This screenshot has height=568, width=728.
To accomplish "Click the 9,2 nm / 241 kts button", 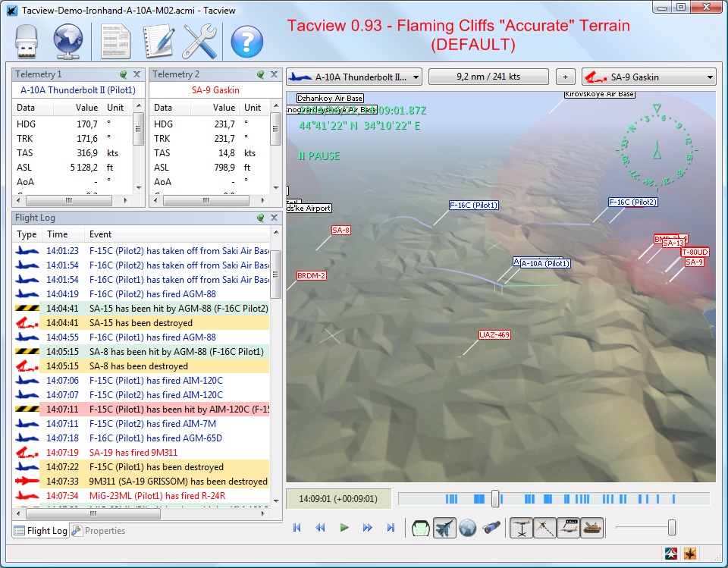I will tap(488, 77).
